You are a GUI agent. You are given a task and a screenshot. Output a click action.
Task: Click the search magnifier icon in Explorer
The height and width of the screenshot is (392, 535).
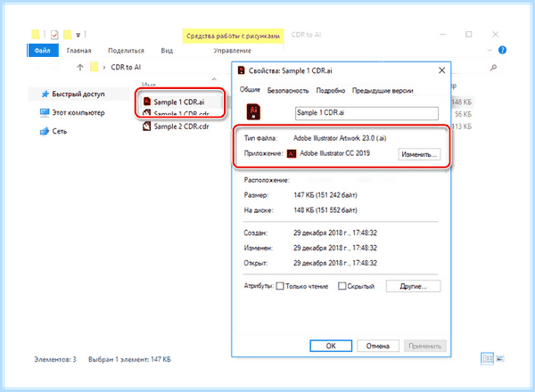click(x=493, y=67)
